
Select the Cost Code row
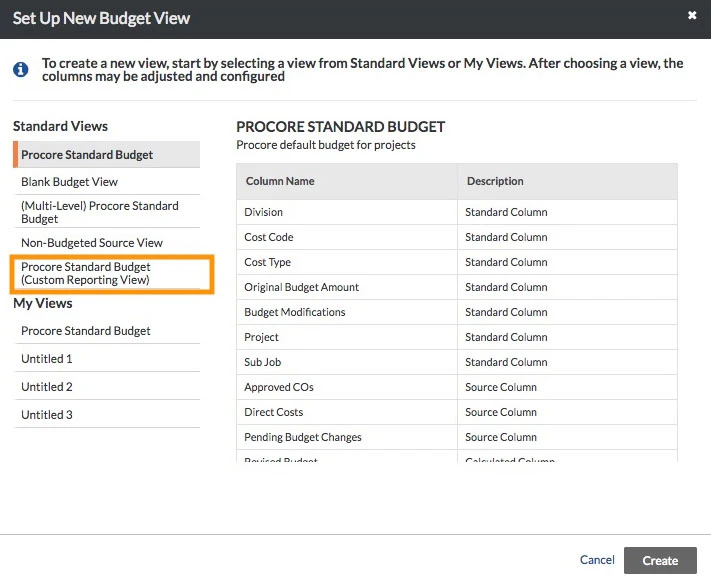(457, 237)
